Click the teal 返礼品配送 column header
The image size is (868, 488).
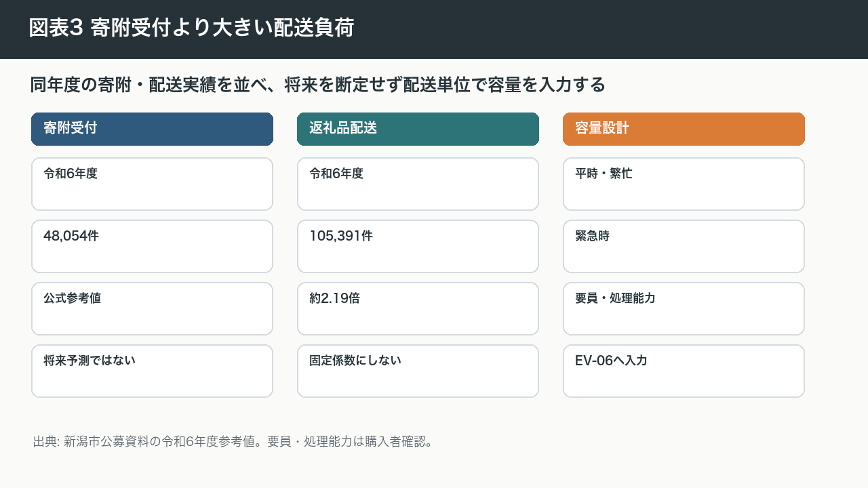pyautogui.click(x=418, y=129)
